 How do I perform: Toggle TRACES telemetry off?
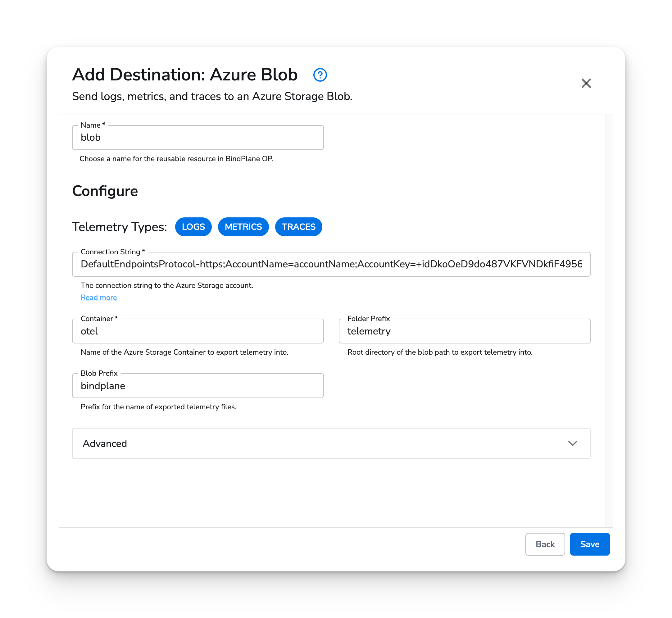[x=298, y=227]
